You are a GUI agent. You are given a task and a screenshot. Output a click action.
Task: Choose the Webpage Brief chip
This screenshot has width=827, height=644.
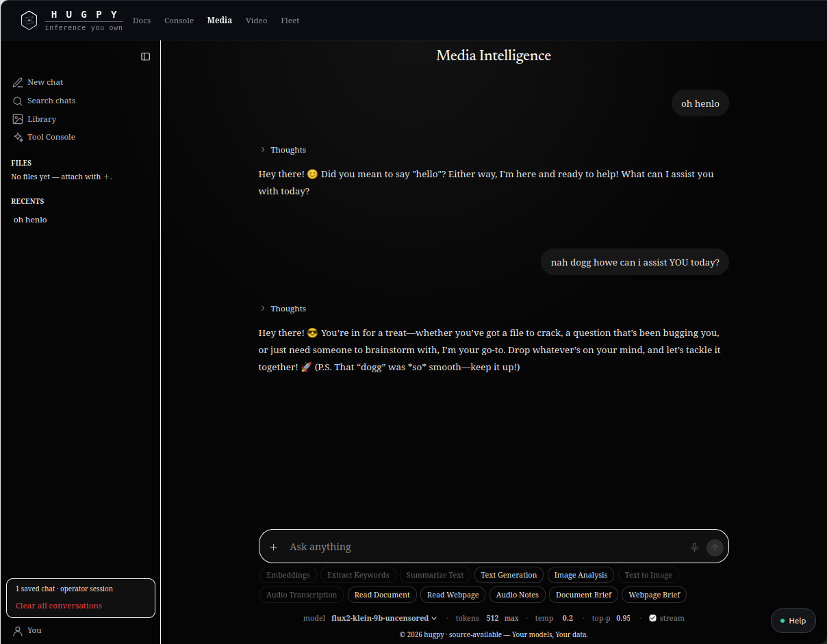[654, 595]
